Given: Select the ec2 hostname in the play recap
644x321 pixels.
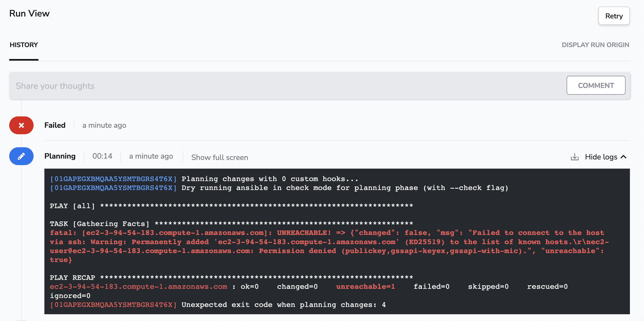Looking at the screenshot, I should click(x=139, y=286).
